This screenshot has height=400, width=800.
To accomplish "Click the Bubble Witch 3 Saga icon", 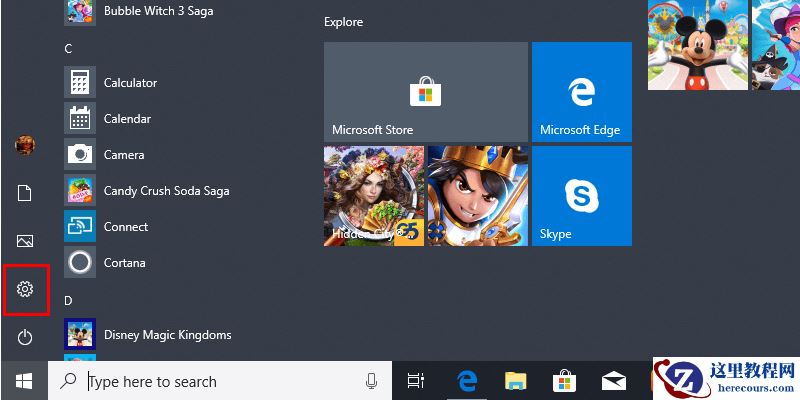I will coord(80,12).
